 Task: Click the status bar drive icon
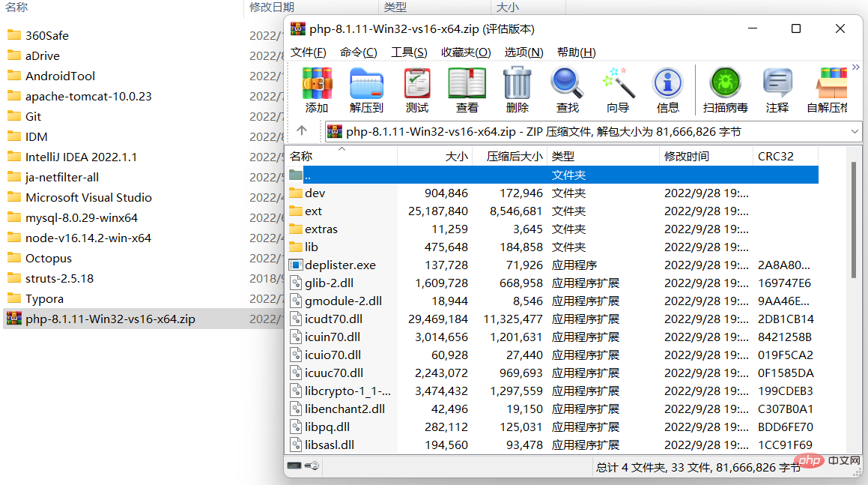pyautogui.click(x=294, y=466)
